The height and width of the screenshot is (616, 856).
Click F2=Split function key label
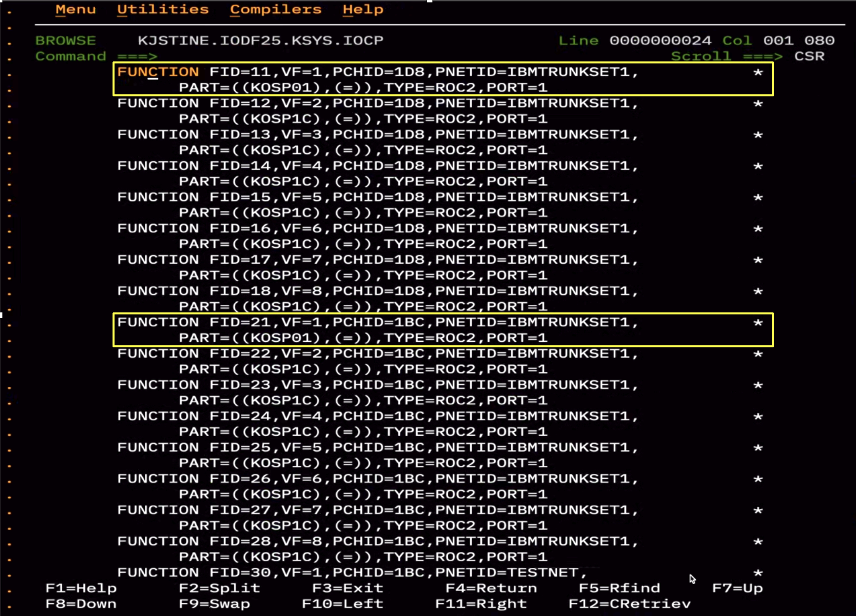click(219, 588)
